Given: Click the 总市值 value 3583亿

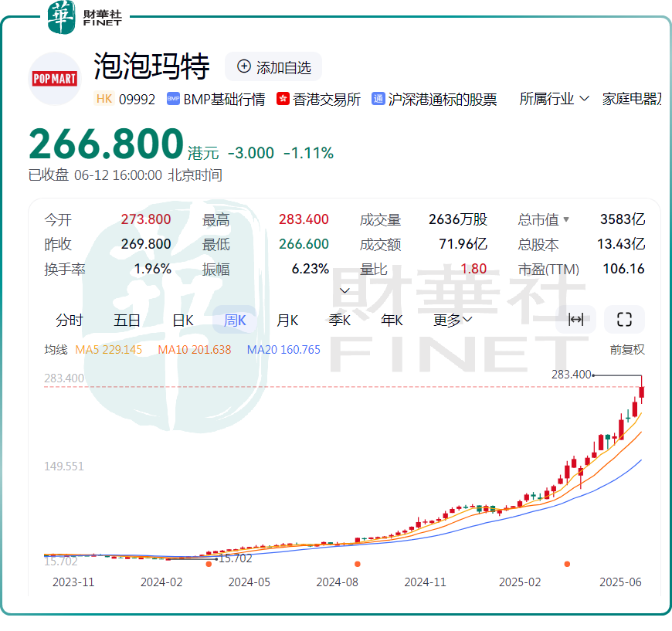Looking at the screenshot, I should click(623, 219).
